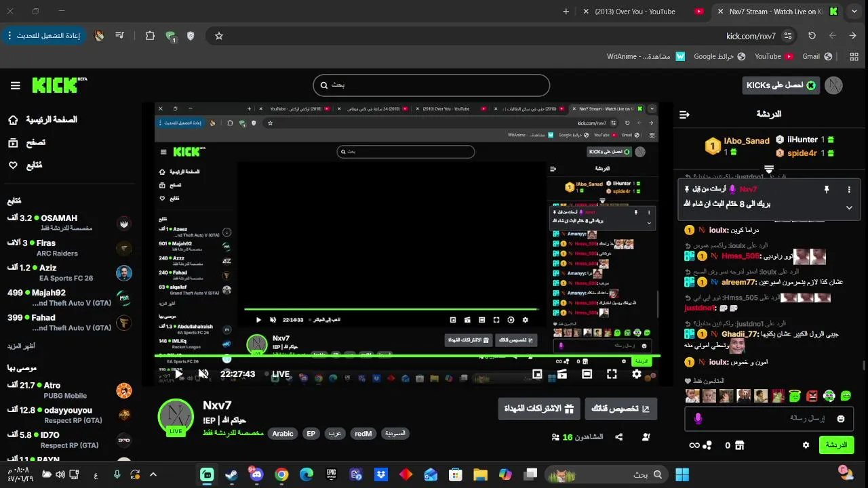Image resolution: width=868 pixels, height=488 pixels.
Task: Open the Gmail bookmark
Action: pyautogui.click(x=818, y=56)
